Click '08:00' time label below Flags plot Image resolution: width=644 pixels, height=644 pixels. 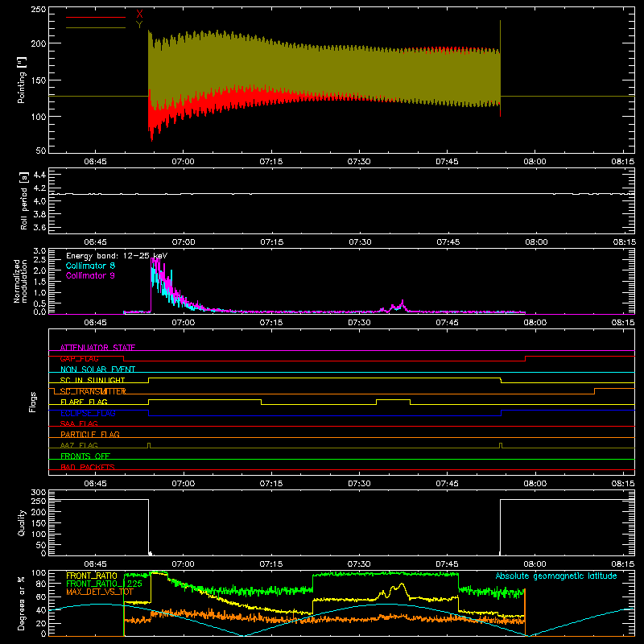535,484
